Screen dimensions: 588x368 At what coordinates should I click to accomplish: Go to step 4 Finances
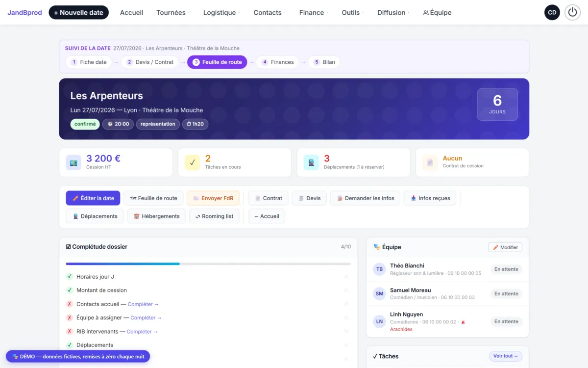click(277, 62)
